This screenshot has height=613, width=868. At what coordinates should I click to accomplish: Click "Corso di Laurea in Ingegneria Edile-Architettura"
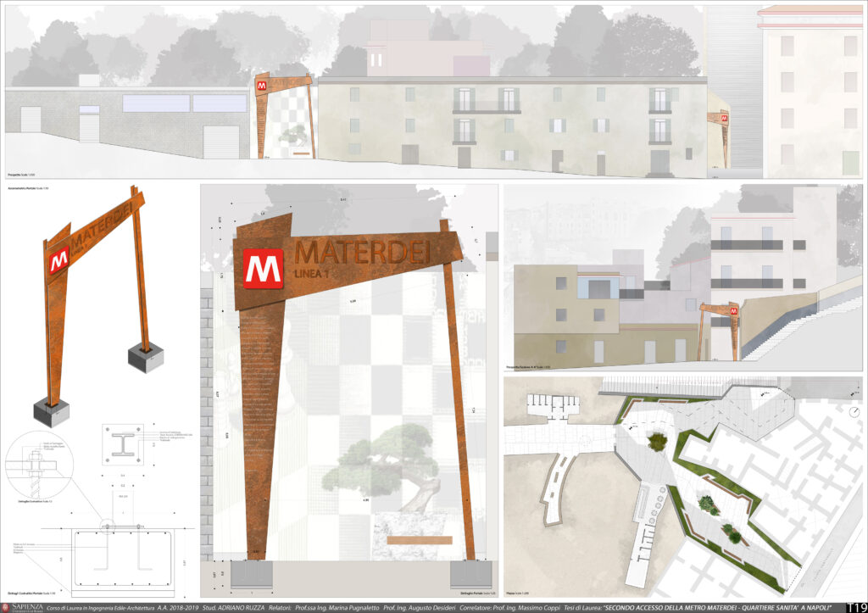click(100, 608)
